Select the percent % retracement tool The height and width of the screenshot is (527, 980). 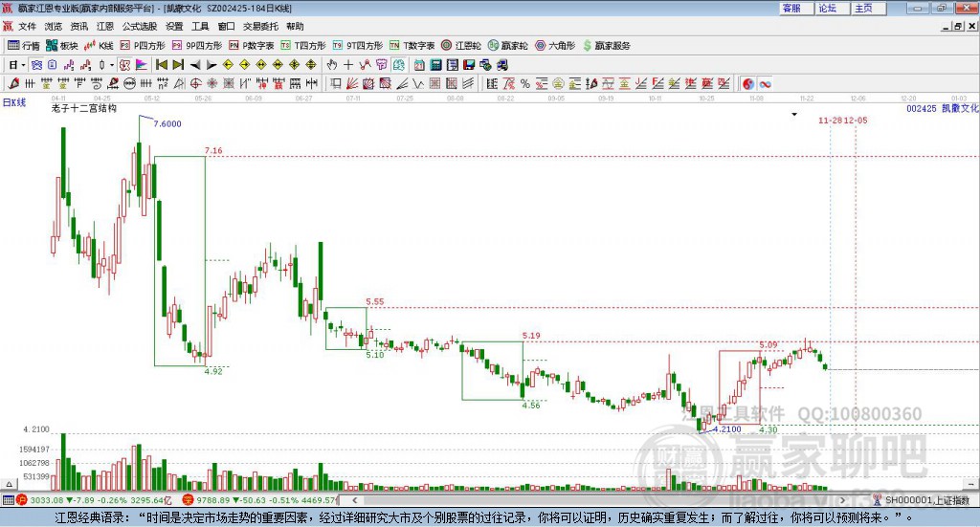pyautogui.click(x=525, y=83)
